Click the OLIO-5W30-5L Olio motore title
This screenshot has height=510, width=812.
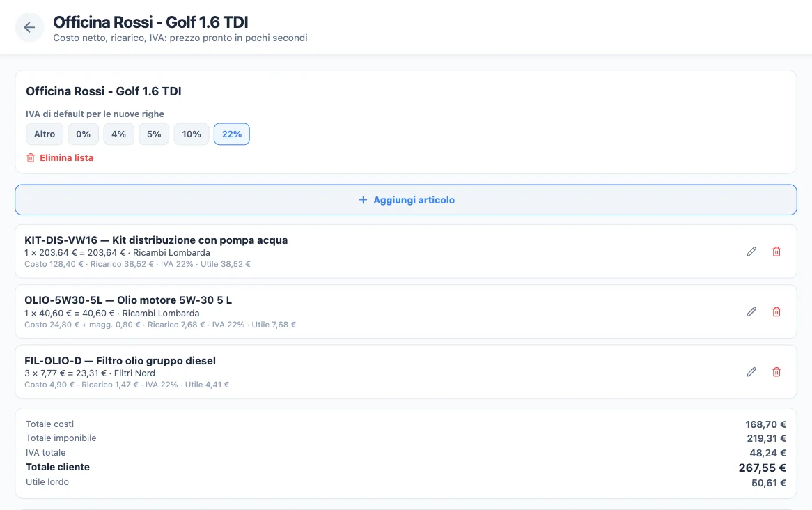click(x=128, y=300)
